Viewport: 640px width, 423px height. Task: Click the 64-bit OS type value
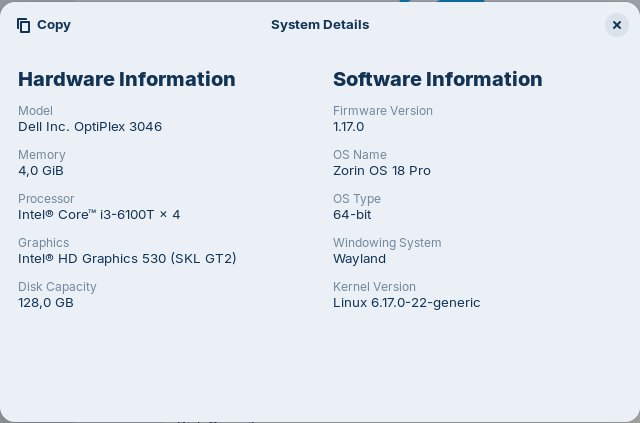click(x=352, y=215)
